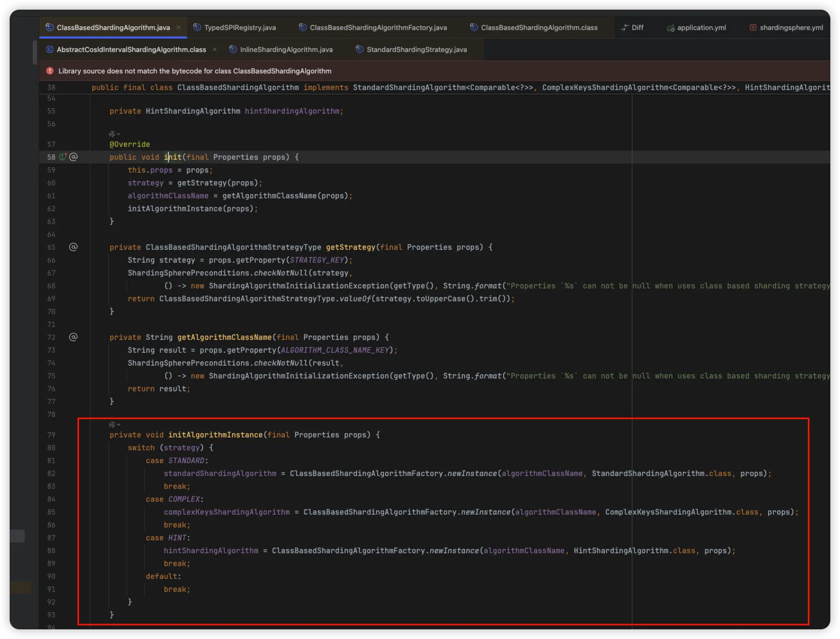Viewport: 840px width, 639px height.
Task: Switch to the application.yml tab
Action: (701, 27)
